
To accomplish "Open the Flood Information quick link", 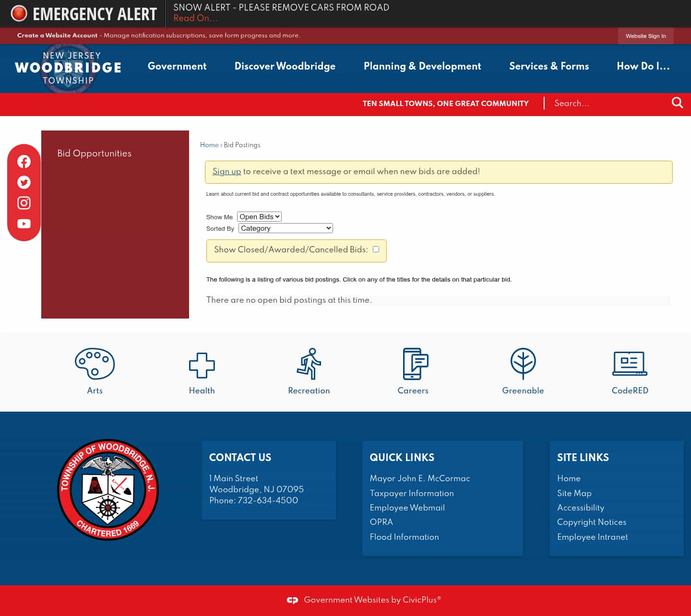I will [x=404, y=537].
